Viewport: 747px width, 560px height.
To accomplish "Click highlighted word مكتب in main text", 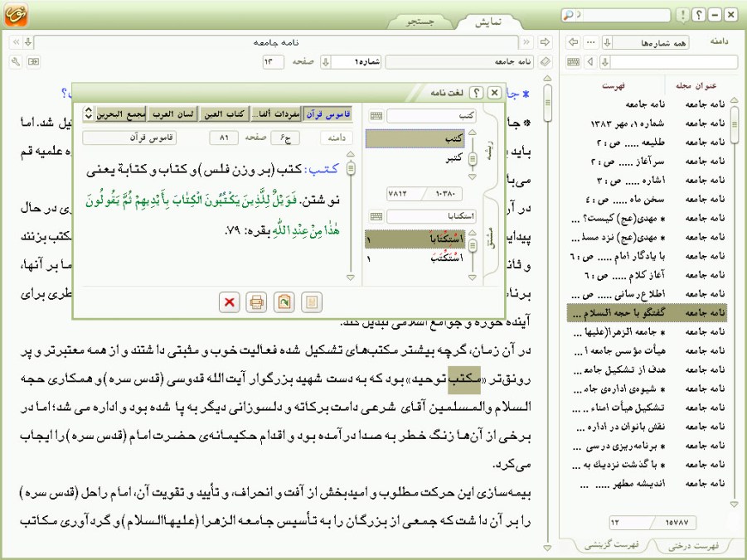I will 464,380.
